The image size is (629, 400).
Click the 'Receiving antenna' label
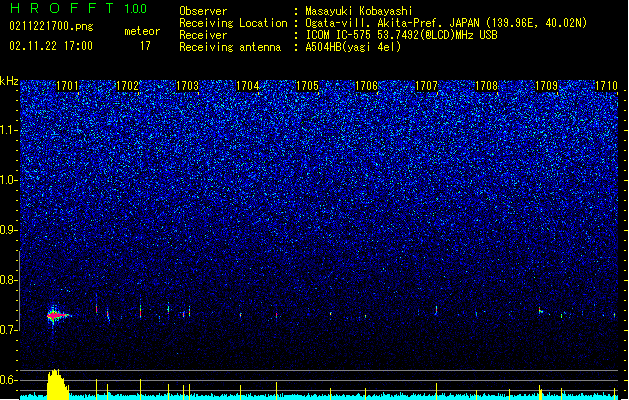(x=230, y=47)
